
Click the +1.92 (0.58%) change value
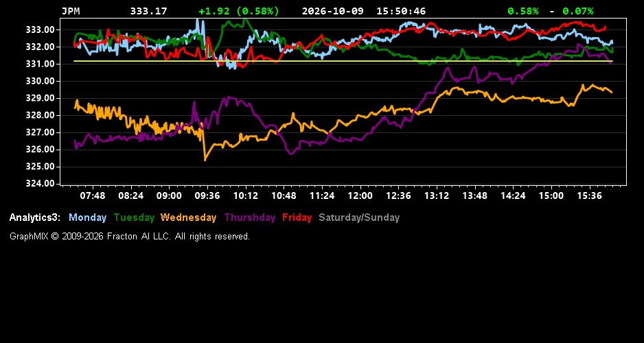pyautogui.click(x=239, y=12)
